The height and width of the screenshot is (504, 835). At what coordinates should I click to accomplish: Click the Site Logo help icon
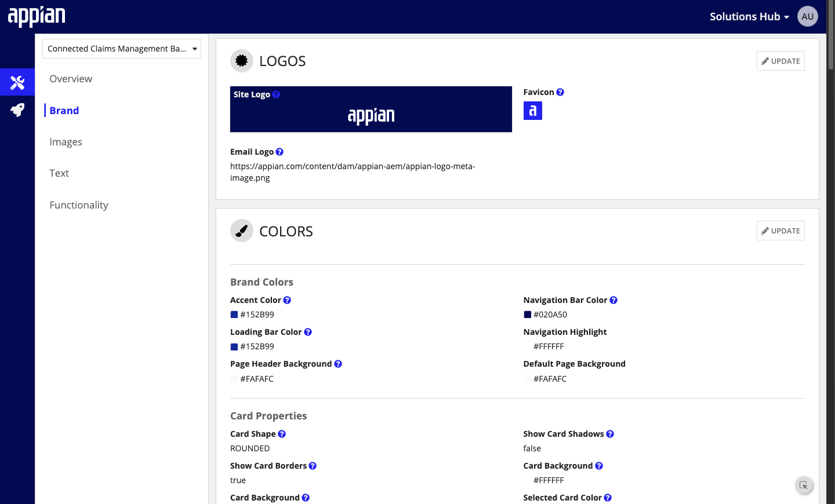click(276, 94)
